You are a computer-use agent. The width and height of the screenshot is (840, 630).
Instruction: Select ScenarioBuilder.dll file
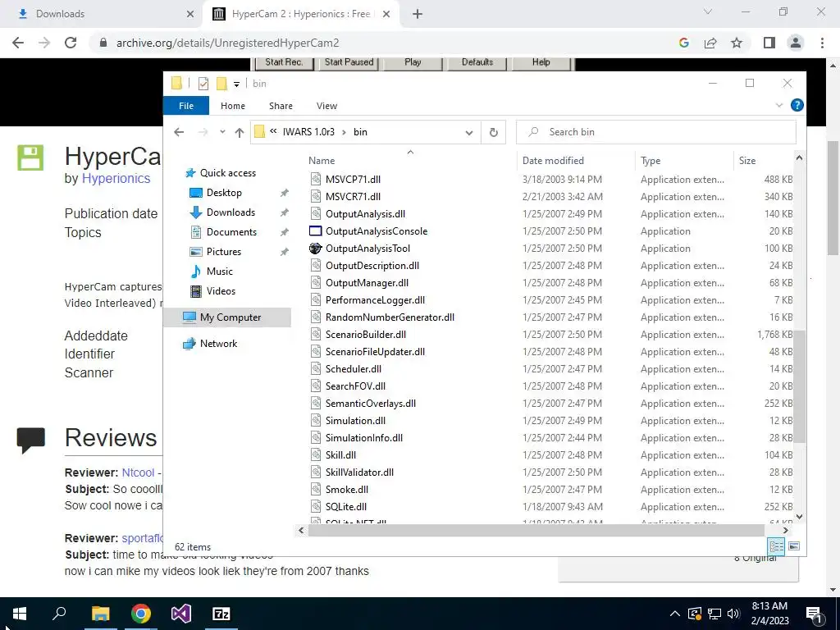[366, 335]
